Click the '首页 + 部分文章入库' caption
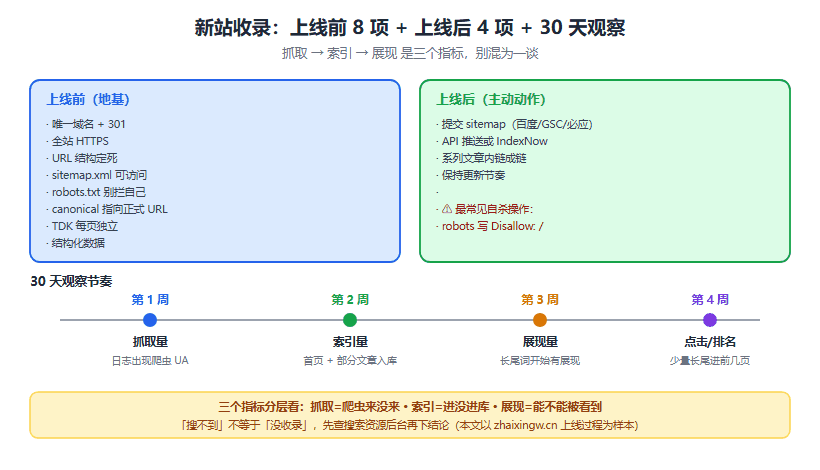820x470 pixels. [x=350, y=361]
